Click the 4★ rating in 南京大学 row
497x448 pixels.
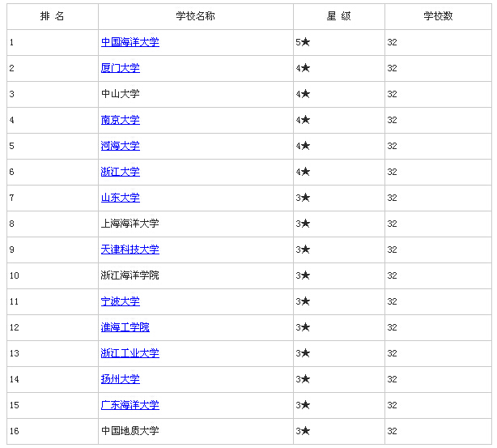click(x=303, y=120)
